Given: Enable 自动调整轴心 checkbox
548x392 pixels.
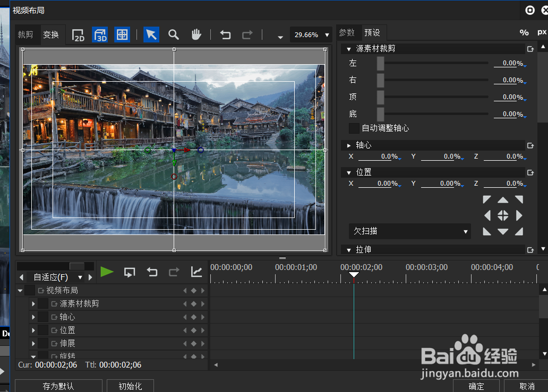Looking at the screenshot, I should coord(354,128).
